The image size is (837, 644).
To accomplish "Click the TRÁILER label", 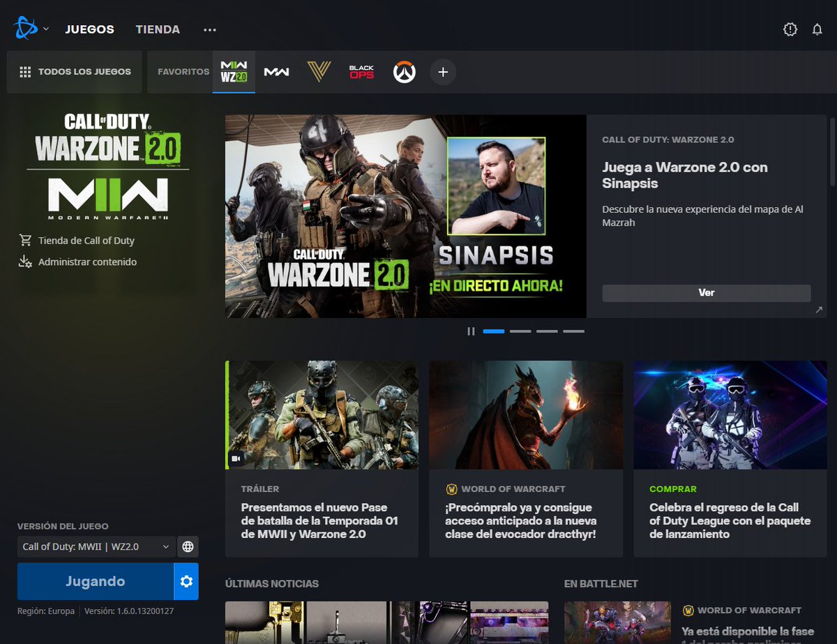I will pyautogui.click(x=260, y=489).
